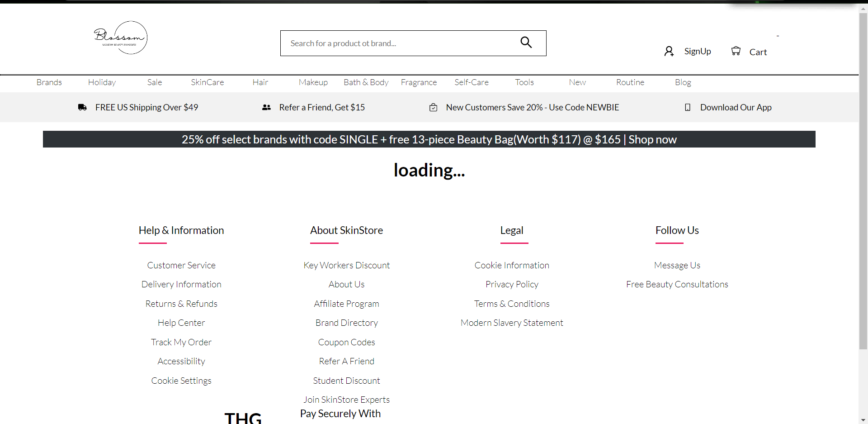The height and width of the screenshot is (424, 868).
Task: Click the shipping truck icon
Action: 82,107
